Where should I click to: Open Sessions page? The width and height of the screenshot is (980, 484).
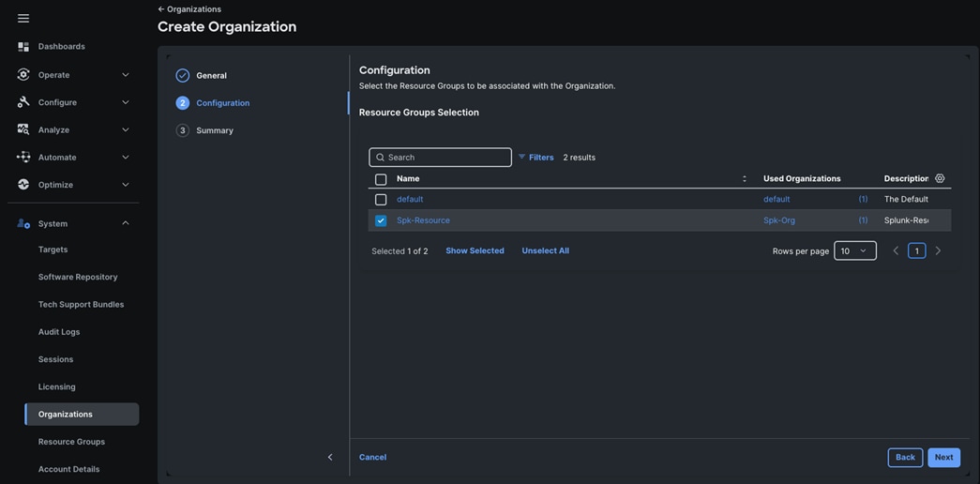55,359
